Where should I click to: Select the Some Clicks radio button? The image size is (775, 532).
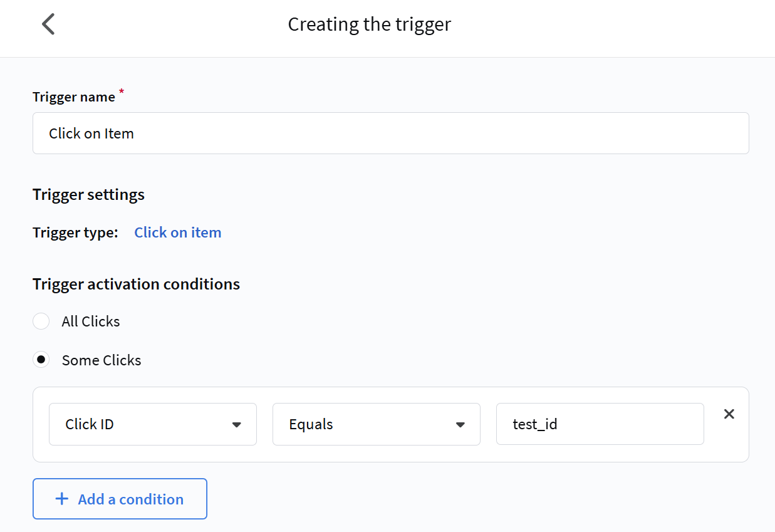pos(41,360)
